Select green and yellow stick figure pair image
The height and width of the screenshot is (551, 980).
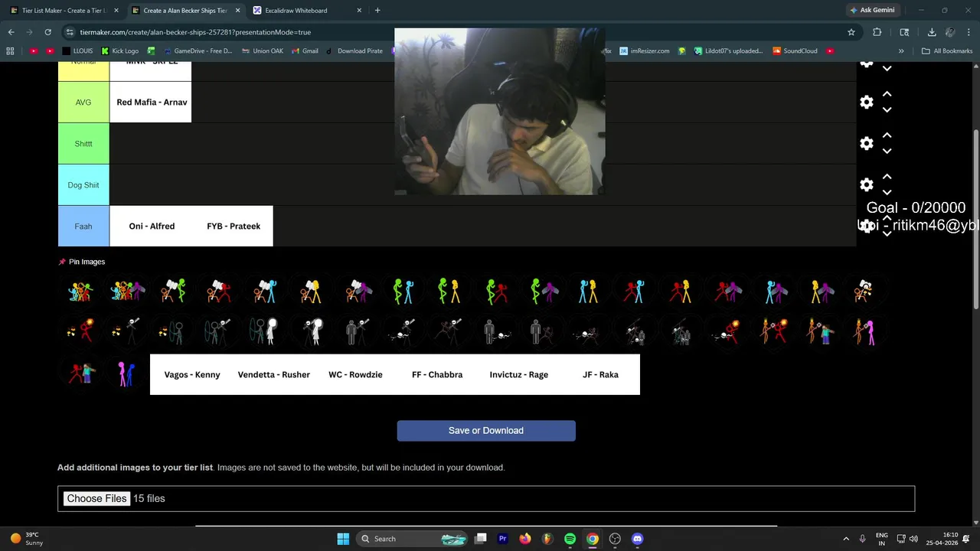tap(449, 291)
